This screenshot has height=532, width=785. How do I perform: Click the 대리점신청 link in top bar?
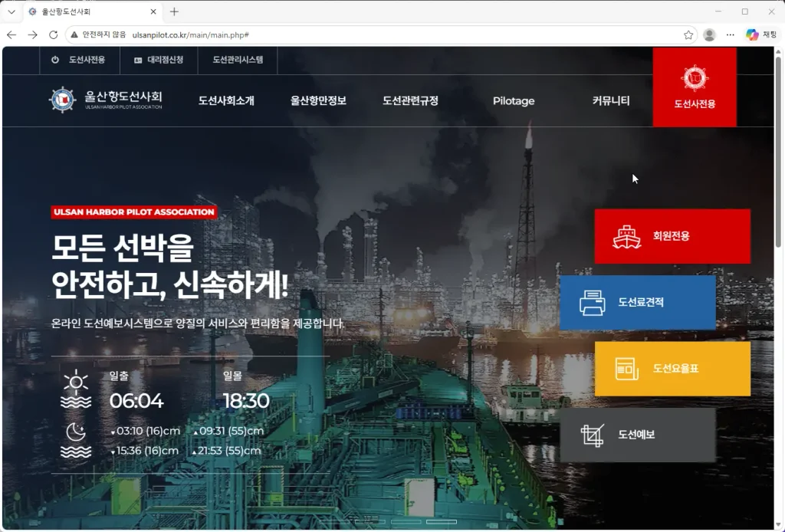point(166,60)
